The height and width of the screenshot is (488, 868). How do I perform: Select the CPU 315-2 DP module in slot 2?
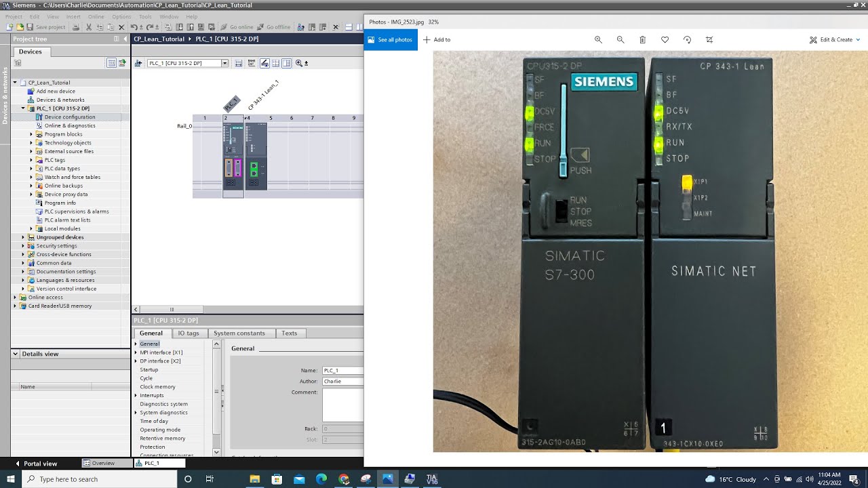pyautogui.click(x=233, y=157)
